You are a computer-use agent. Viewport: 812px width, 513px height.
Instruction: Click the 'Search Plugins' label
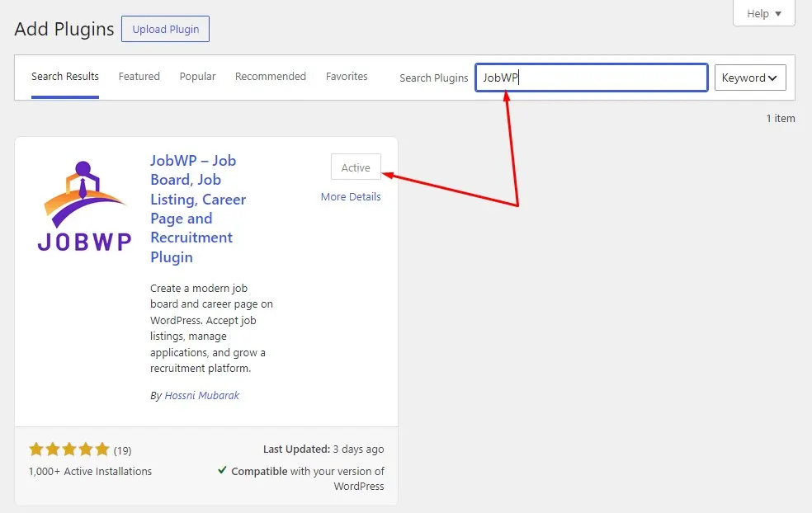coord(433,78)
